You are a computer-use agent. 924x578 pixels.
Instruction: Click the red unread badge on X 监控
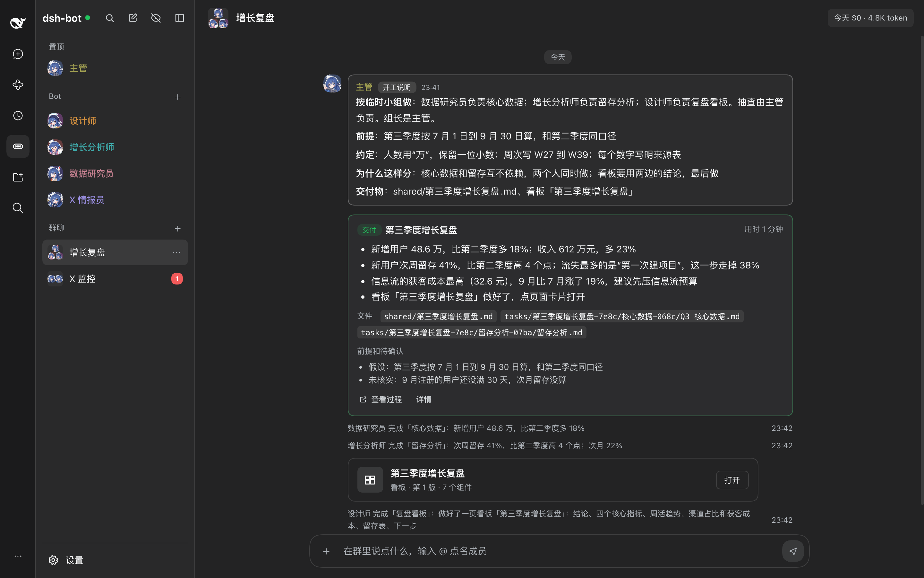point(177,279)
